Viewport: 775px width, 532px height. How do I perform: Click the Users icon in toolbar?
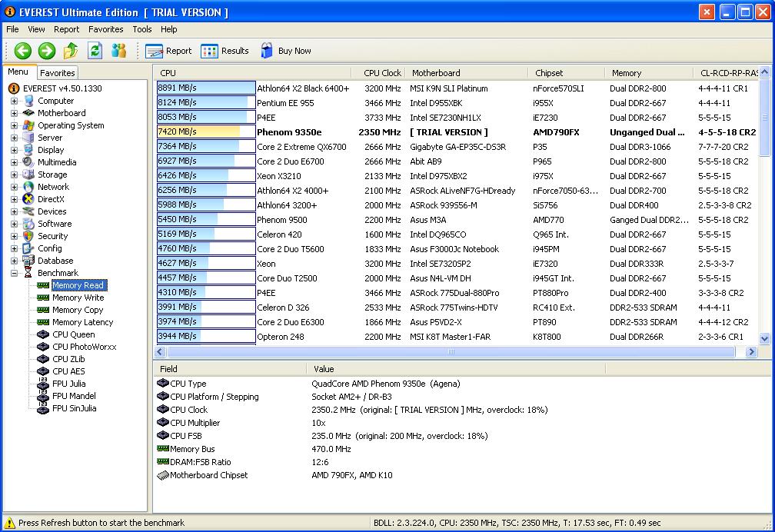(118, 51)
